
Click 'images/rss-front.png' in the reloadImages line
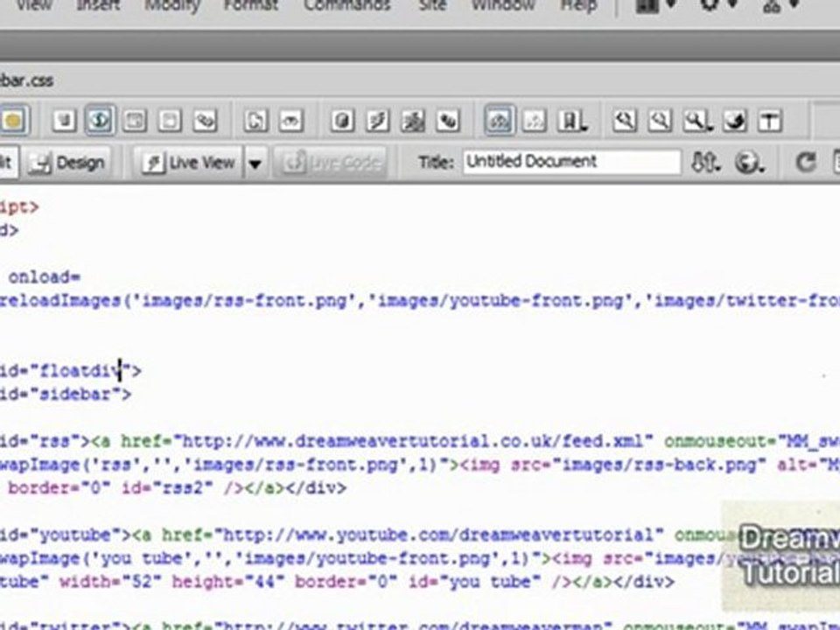point(244,300)
